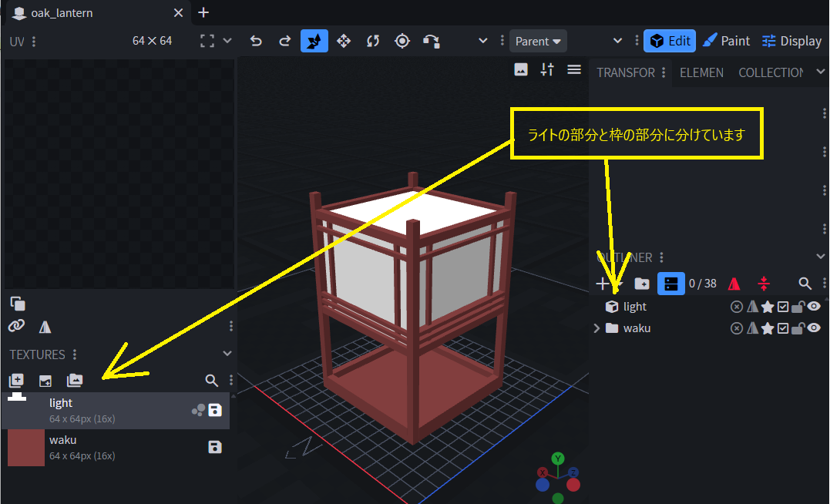Viewport: 830px width, 504px height.
Task: Open the viewport hamburger menu
Action: [574, 69]
